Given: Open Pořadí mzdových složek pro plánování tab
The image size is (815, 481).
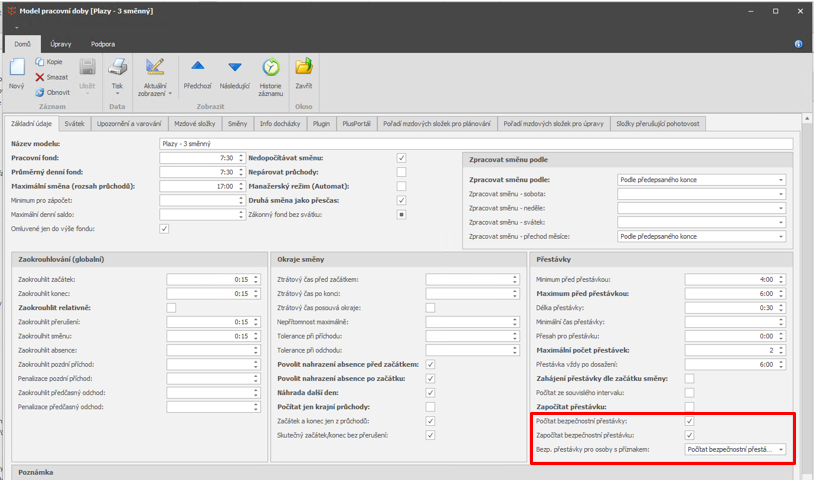Looking at the screenshot, I should pyautogui.click(x=437, y=124).
